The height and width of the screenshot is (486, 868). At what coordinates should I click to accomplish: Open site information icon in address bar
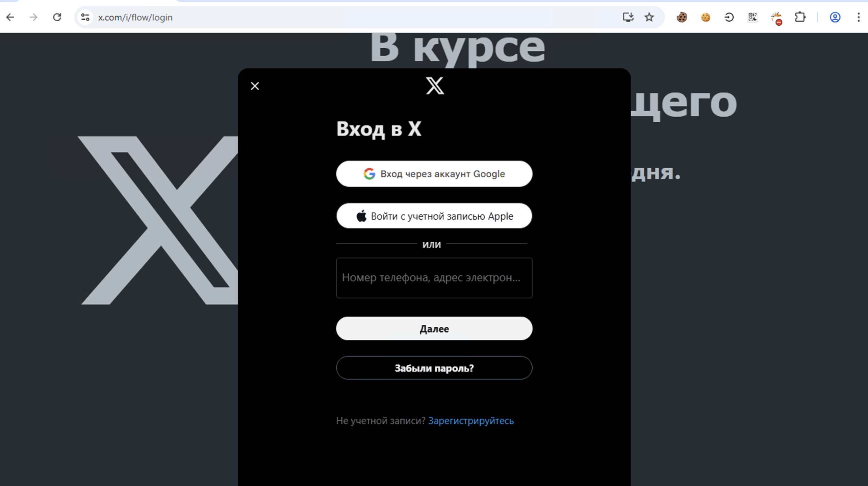coord(85,17)
